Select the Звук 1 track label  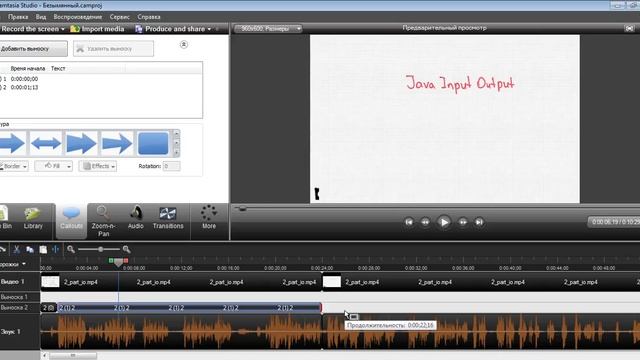click(11, 332)
